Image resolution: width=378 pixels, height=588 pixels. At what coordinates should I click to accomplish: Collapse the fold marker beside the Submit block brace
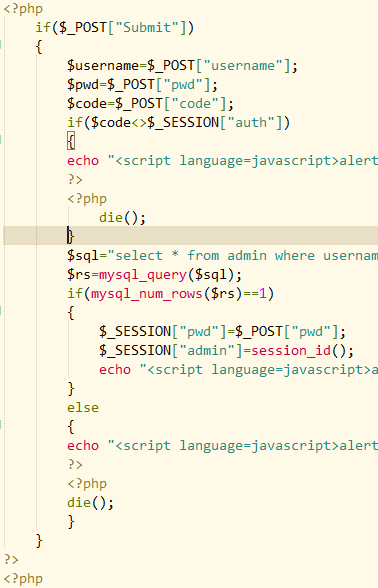1,45
